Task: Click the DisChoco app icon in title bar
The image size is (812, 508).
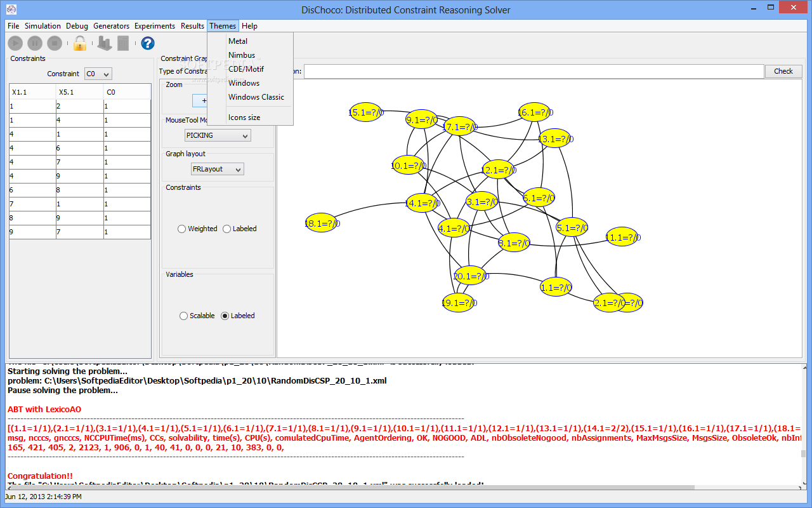Action: pyautogui.click(x=11, y=10)
